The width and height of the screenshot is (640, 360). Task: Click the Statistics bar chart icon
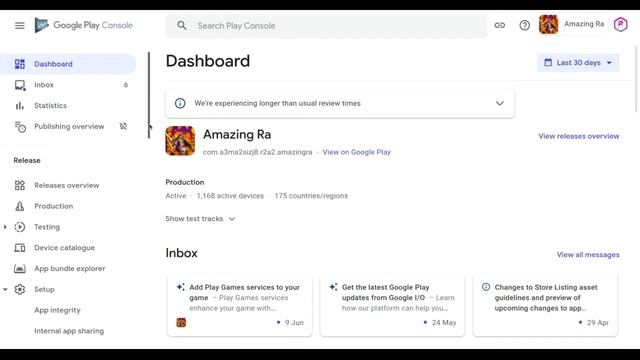click(20, 106)
